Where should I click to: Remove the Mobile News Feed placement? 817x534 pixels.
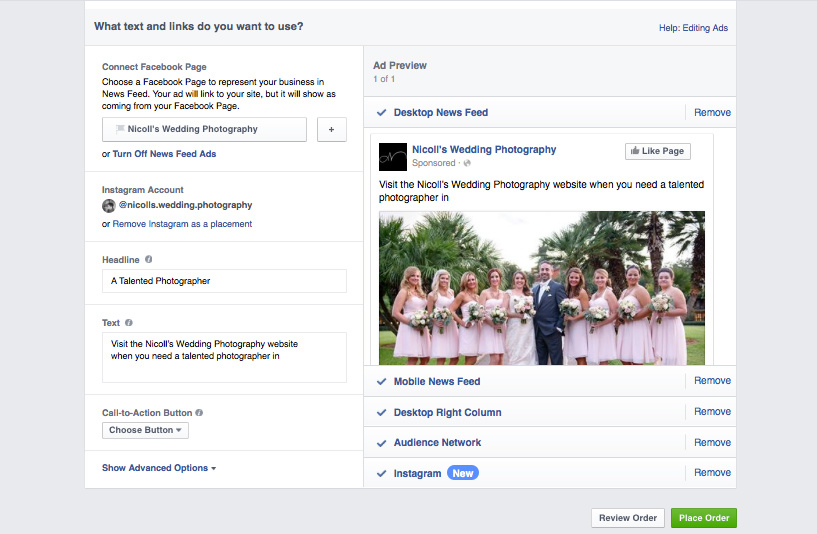coord(712,381)
